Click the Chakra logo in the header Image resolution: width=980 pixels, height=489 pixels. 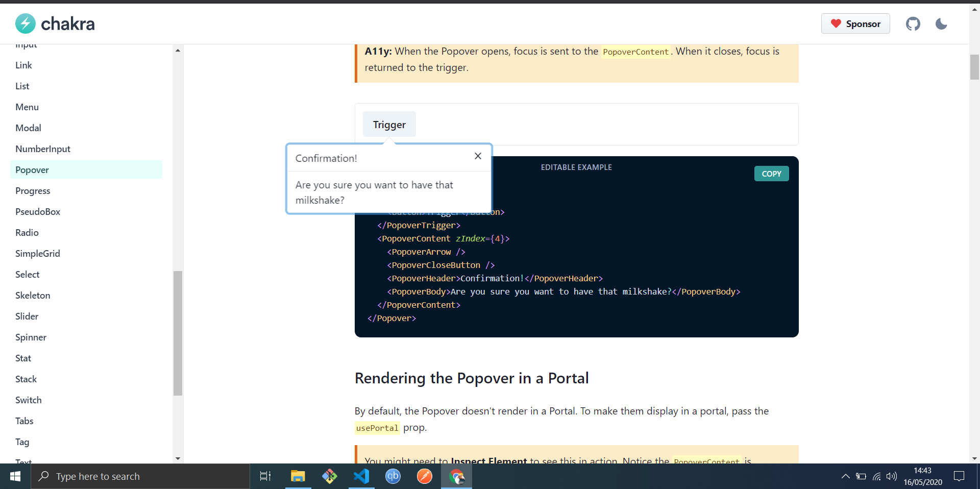[x=55, y=23]
